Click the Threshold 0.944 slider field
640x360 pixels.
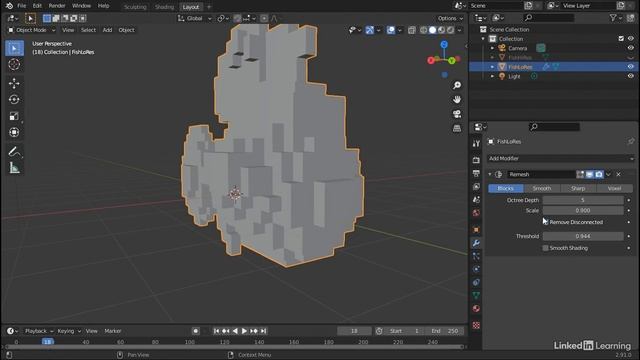[583, 236]
